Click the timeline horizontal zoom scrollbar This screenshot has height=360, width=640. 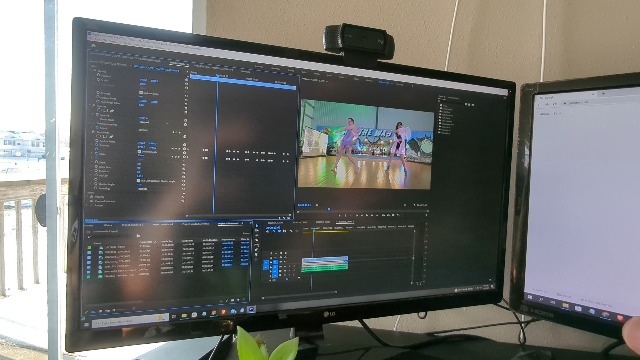click(x=299, y=295)
